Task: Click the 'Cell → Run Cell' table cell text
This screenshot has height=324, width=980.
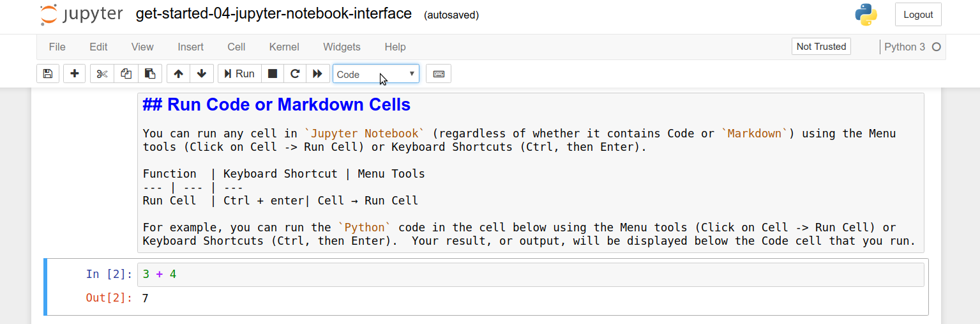Action: coord(368,201)
